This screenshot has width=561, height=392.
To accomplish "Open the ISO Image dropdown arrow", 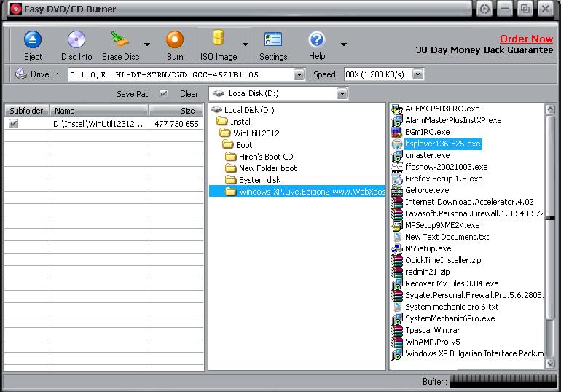I will tap(245, 44).
